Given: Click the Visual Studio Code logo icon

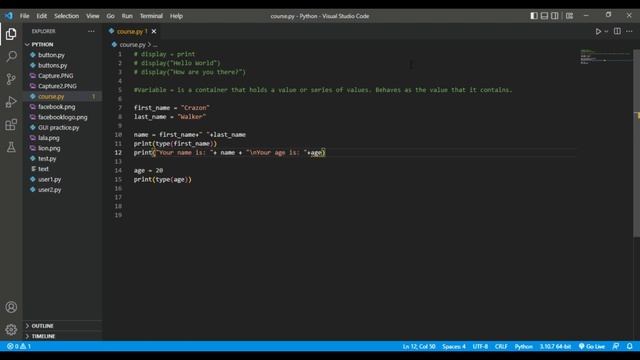Looking at the screenshot, I should pyautogui.click(x=9, y=16).
